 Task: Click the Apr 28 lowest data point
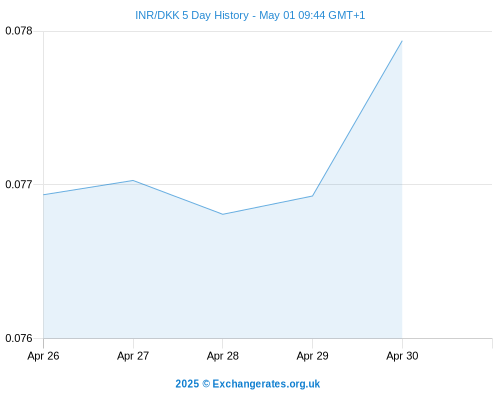(x=223, y=214)
